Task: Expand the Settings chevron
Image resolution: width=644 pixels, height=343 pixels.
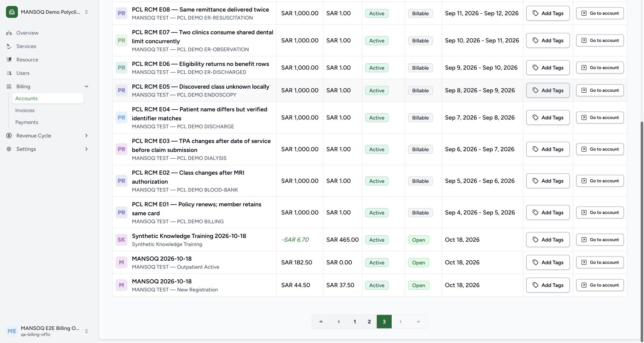Action: tap(86, 149)
